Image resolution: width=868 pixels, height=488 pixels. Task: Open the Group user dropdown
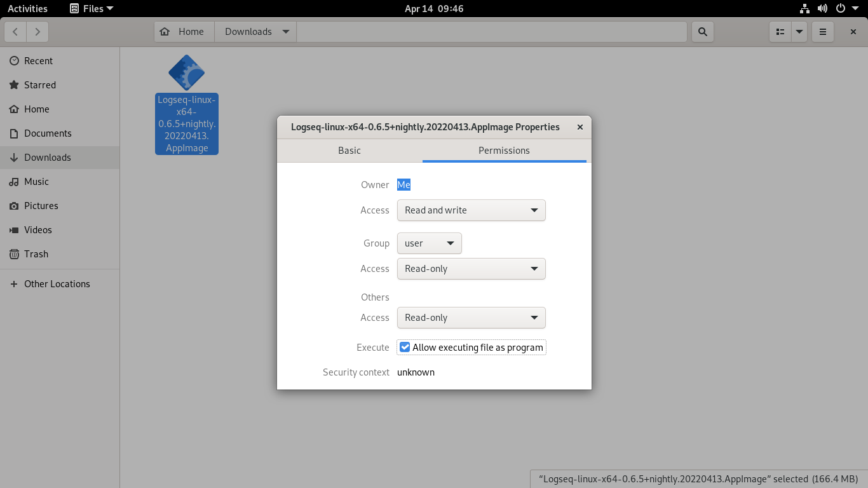430,243
